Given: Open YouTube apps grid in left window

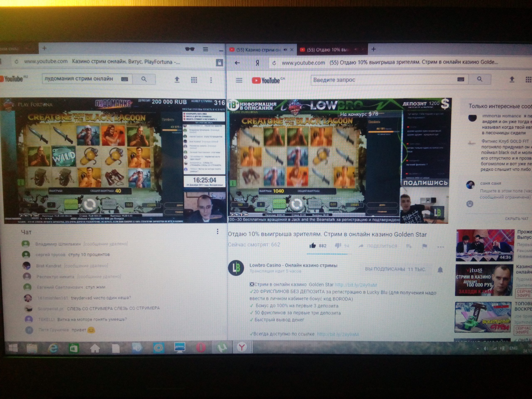Looking at the screenshot, I should click(x=194, y=80).
